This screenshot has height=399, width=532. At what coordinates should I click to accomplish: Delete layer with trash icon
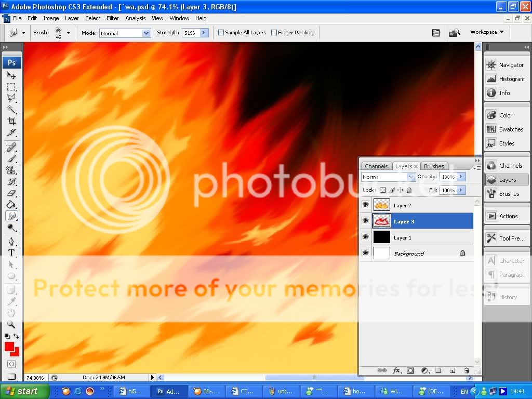(467, 370)
